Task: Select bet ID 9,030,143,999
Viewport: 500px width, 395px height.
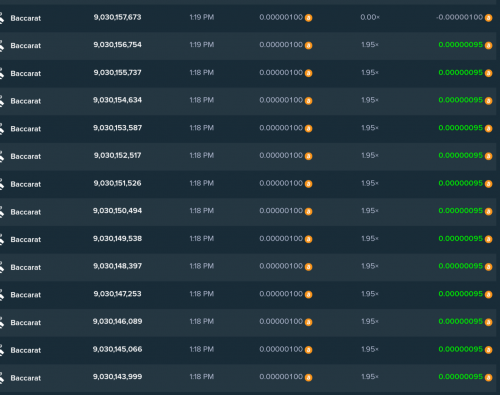Action: (117, 377)
